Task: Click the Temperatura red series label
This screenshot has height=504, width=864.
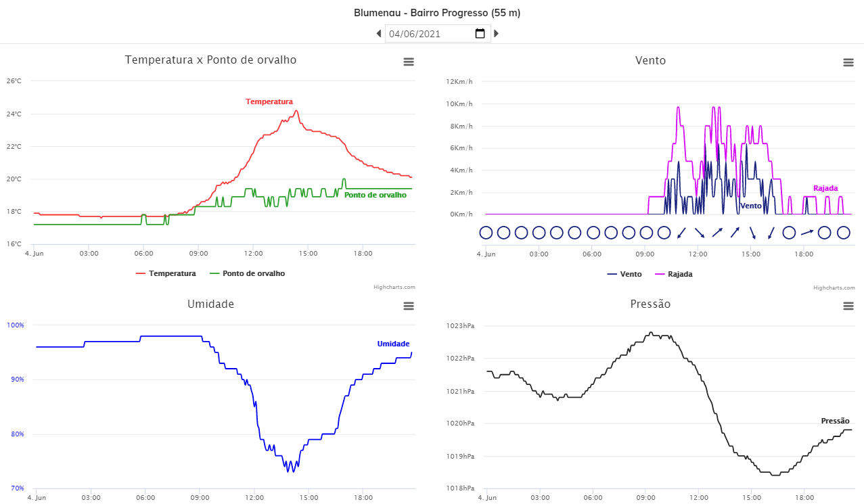Action: pos(269,101)
